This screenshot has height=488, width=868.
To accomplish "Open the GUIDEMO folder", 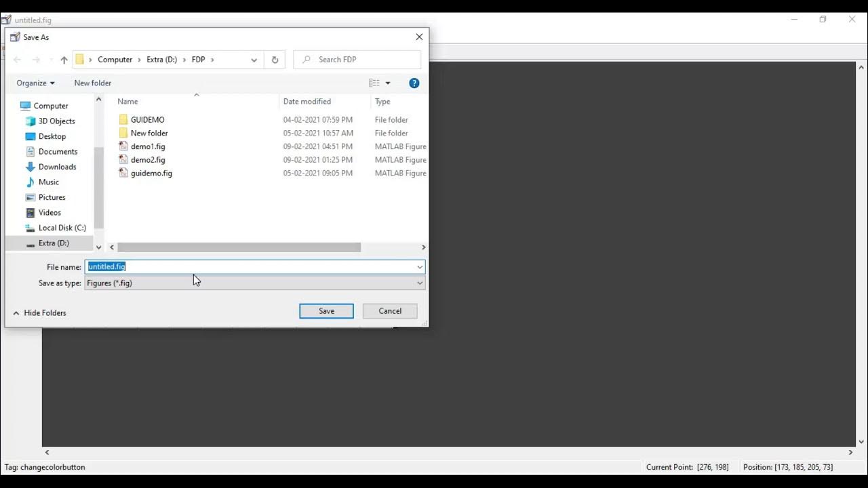I will click(147, 120).
